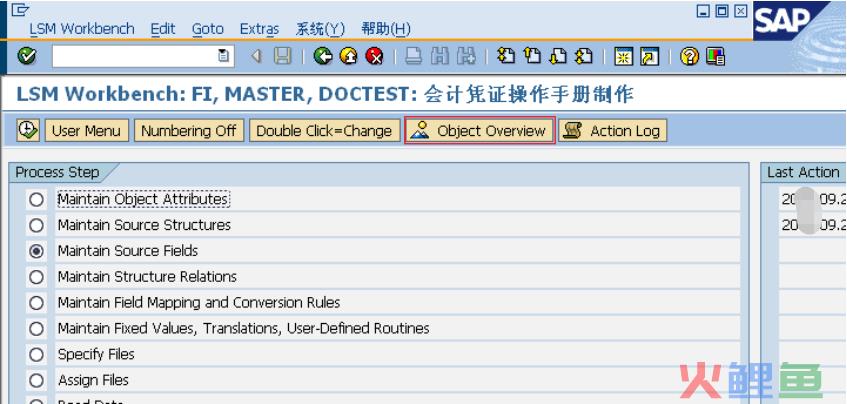Select Maintain Structure Relations radio button
847x404 pixels.
coord(36,277)
